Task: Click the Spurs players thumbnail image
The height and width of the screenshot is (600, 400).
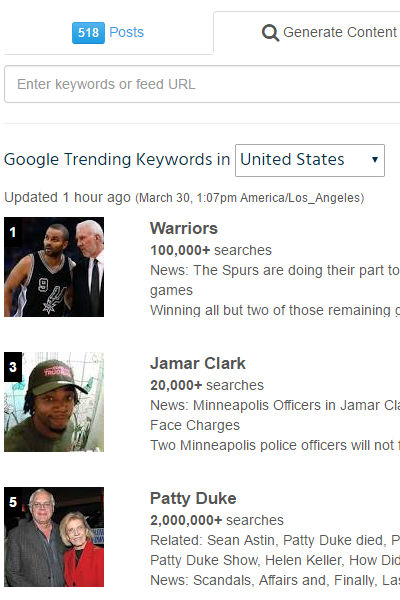Action: [x=54, y=267]
